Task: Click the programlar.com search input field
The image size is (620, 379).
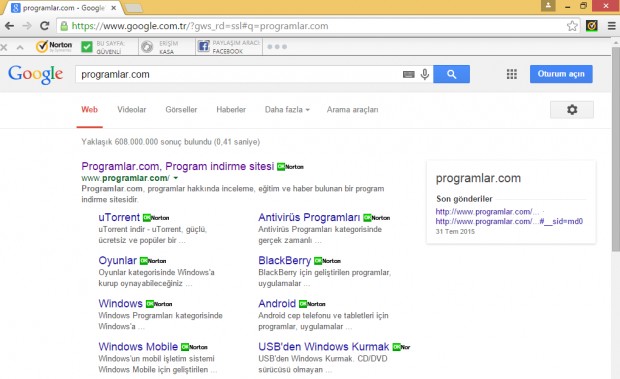Action: pos(237,74)
